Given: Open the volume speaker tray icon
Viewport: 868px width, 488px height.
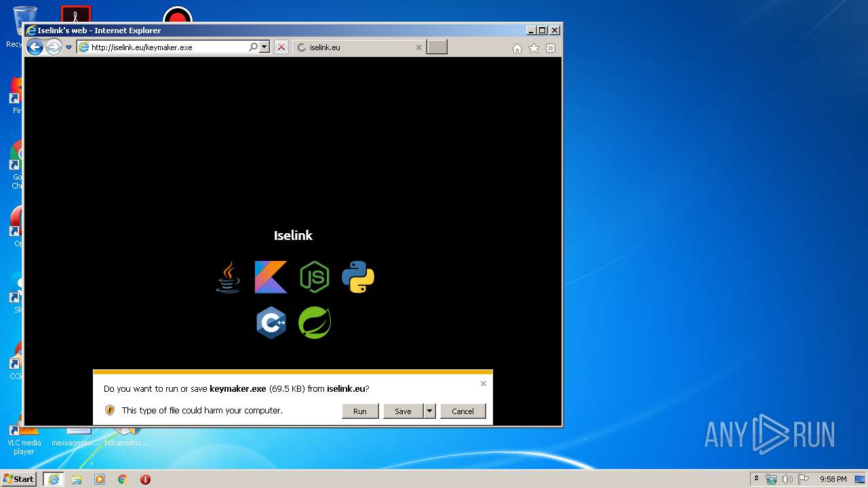Looking at the screenshot, I should point(787,479).
